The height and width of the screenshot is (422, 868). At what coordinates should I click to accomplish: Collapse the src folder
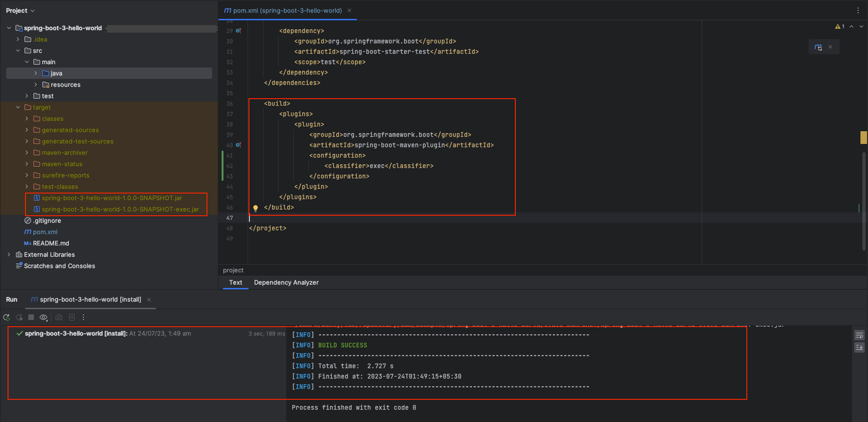point(18,51)
